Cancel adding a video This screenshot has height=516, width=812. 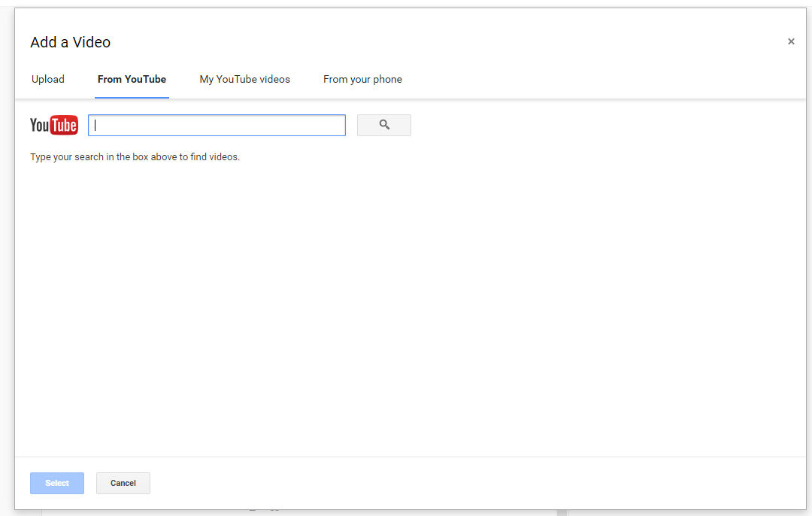point(123,483)
